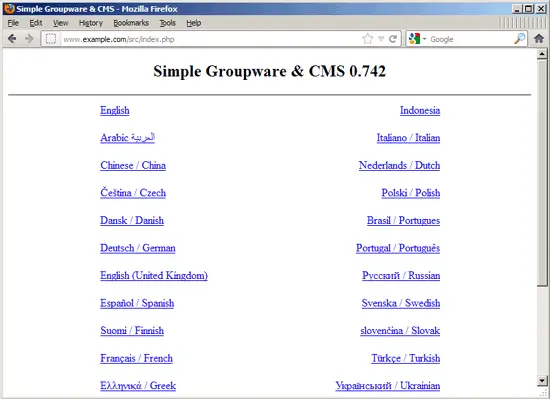Click the search magnifier icon

519,39
